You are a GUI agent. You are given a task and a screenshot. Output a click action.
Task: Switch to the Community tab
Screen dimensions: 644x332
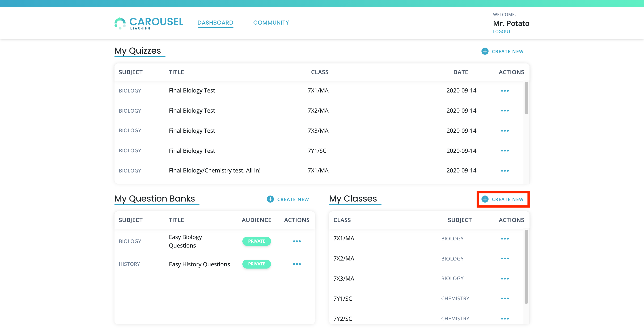[271, 23]
